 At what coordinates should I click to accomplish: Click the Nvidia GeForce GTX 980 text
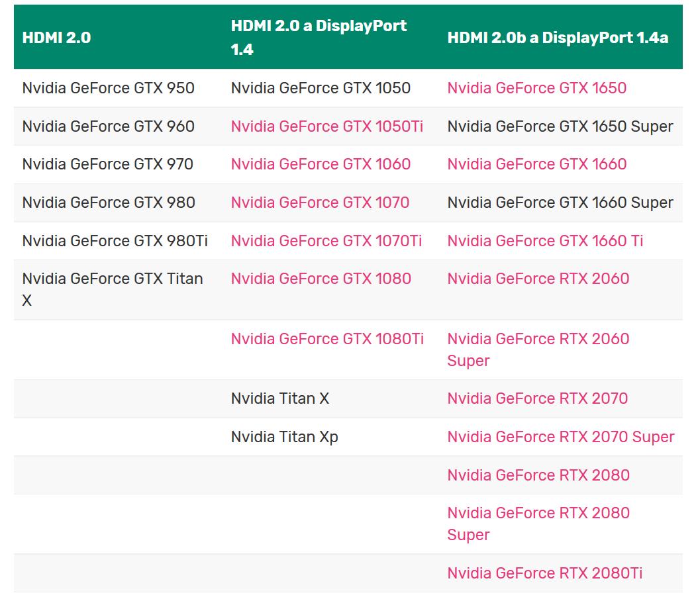tap(109, 203)
